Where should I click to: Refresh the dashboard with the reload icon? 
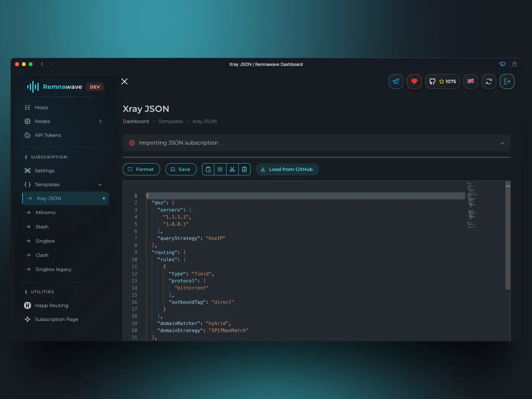coord(488,81)
